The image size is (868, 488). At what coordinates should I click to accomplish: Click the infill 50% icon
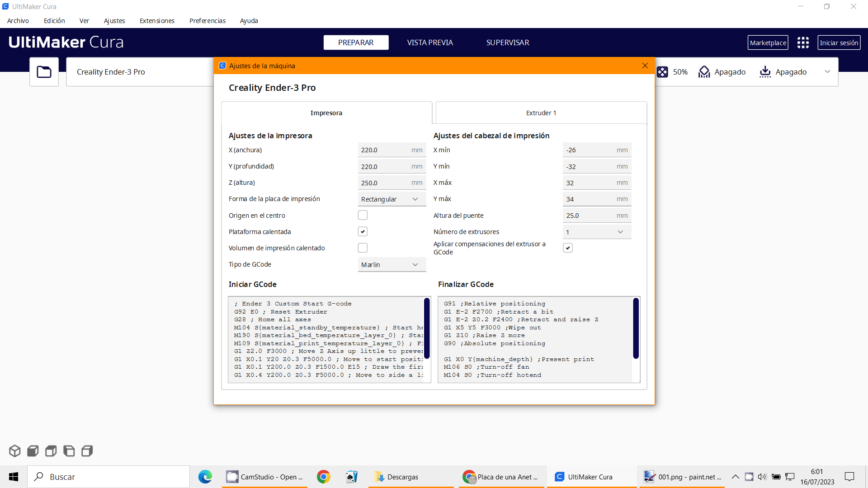click(x=662, y=72)
